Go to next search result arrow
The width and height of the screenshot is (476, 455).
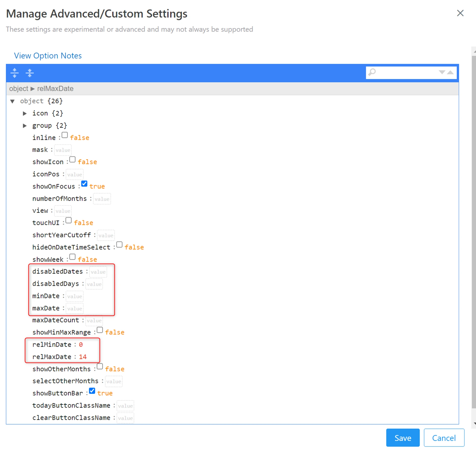(442, 72)
